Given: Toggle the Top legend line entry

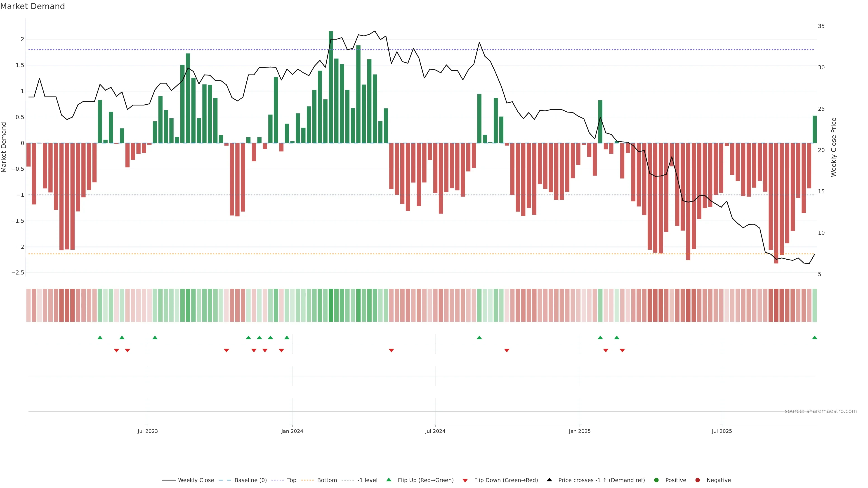Looking at the screenshot, I should click(x=291, y=480).
